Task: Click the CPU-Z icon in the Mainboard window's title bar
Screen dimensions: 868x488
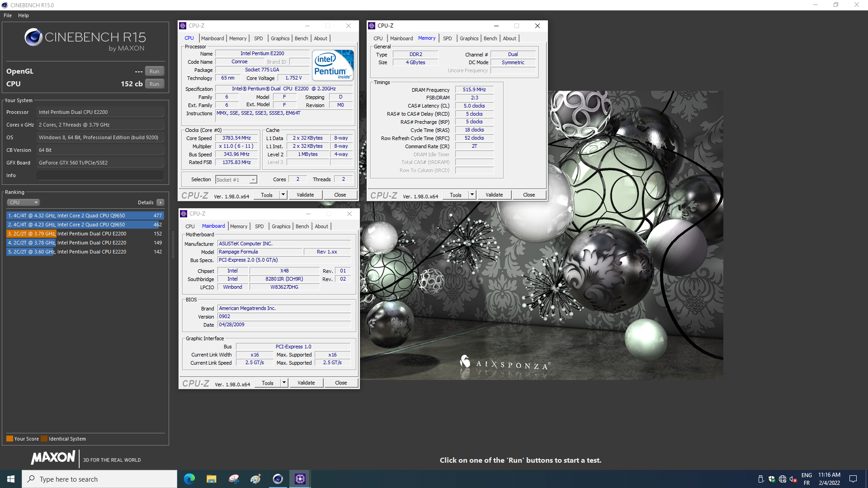Action: (184, 214)
